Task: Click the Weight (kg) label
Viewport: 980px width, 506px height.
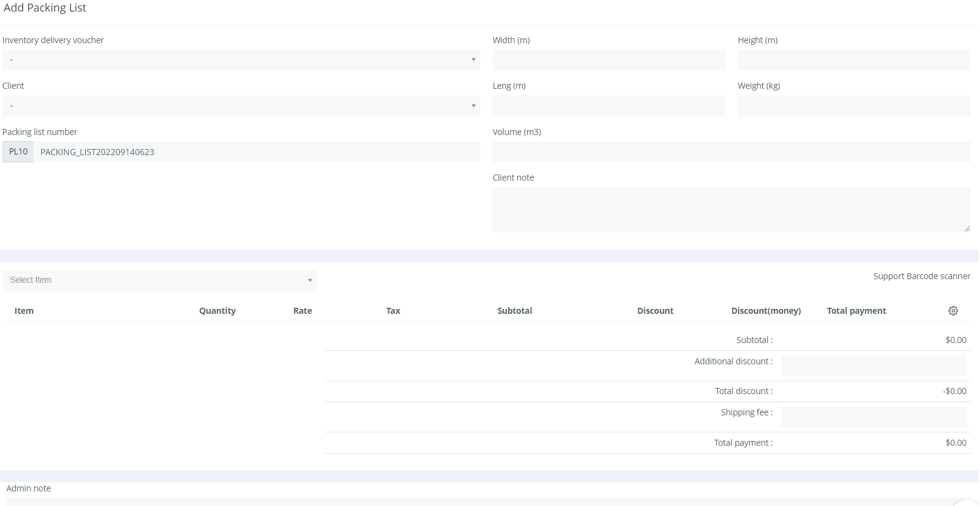Action: point(759,86)
